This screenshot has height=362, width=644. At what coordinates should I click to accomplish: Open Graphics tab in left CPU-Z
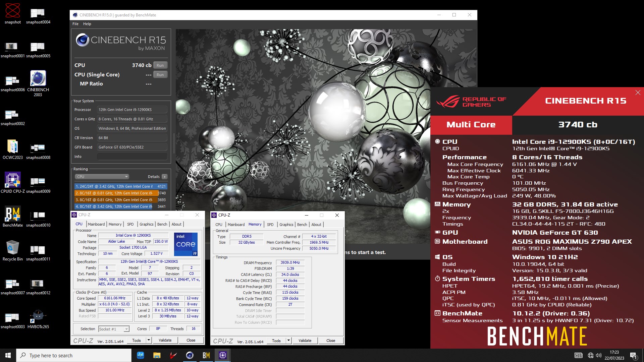[x=147, y=224]
